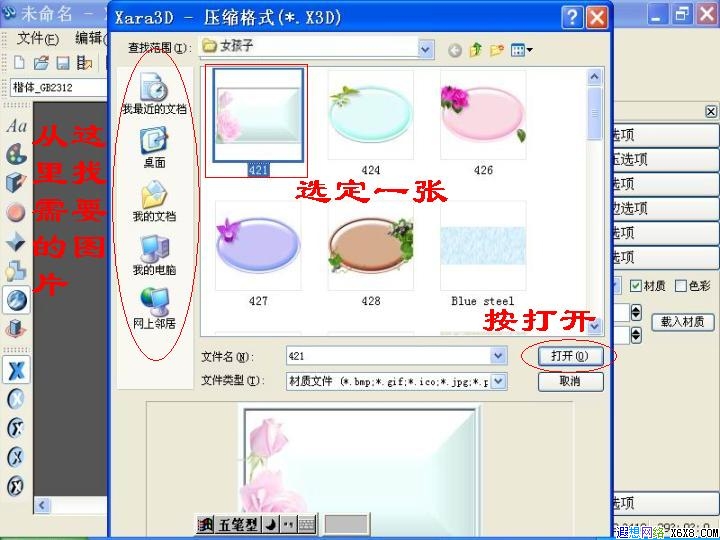720x540 pixels.
Task: Select the texture globe tool in left toolbar
Action: point(16,300)
